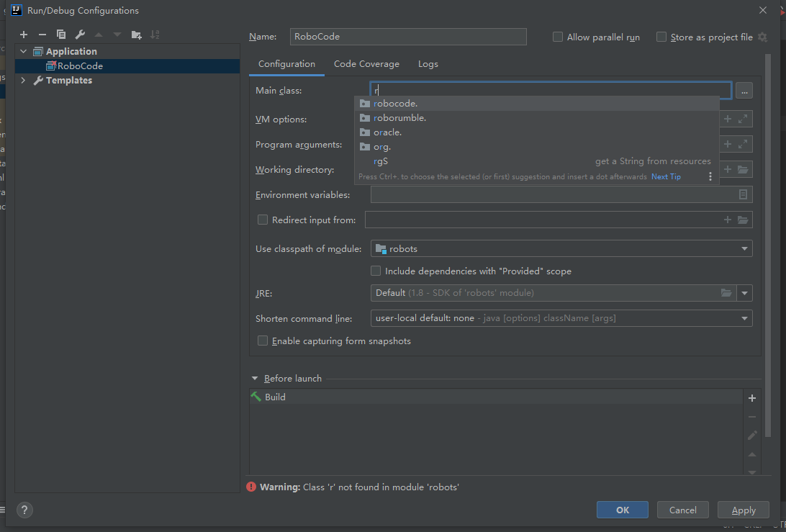Copy the selected configuration
786x532 pixels.
[61, 35]
